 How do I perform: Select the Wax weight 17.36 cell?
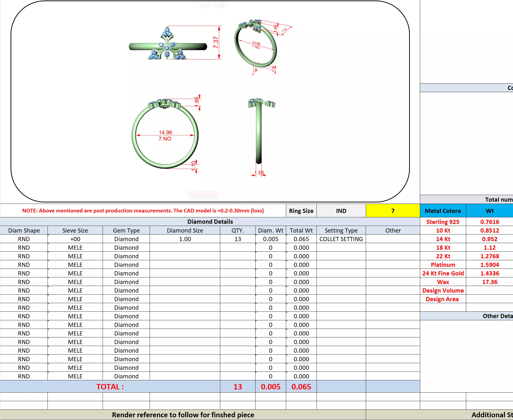point(489,282)
